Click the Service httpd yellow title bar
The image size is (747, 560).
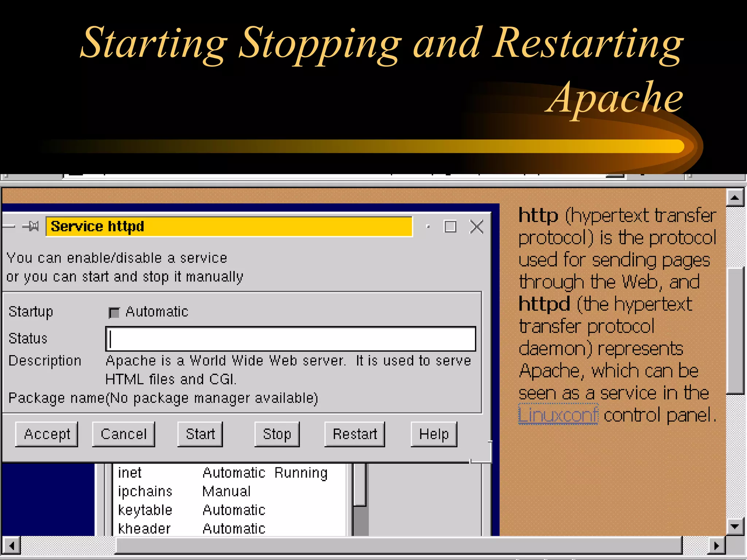point(229,226)
